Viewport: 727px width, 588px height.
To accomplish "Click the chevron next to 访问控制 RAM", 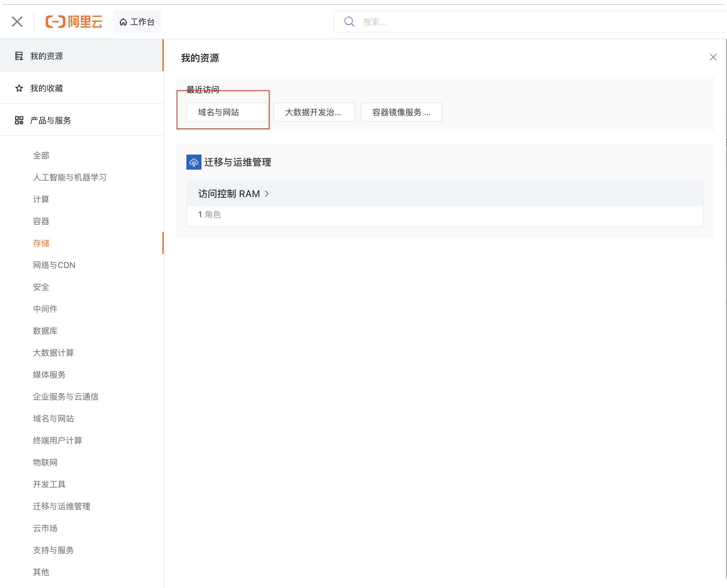I will [x=267, y=194].
